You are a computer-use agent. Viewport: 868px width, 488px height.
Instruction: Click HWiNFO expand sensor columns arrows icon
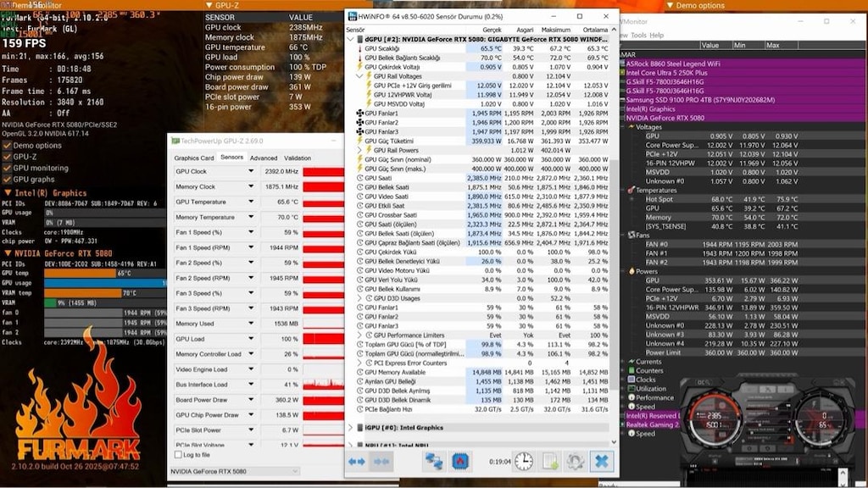click(x=357, y=462)
